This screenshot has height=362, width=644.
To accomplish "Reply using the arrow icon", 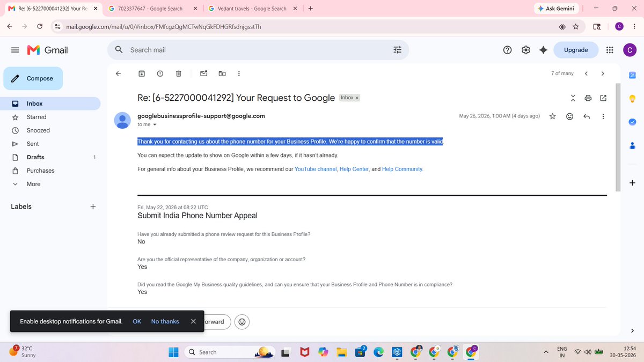I will tap(587, 116).
